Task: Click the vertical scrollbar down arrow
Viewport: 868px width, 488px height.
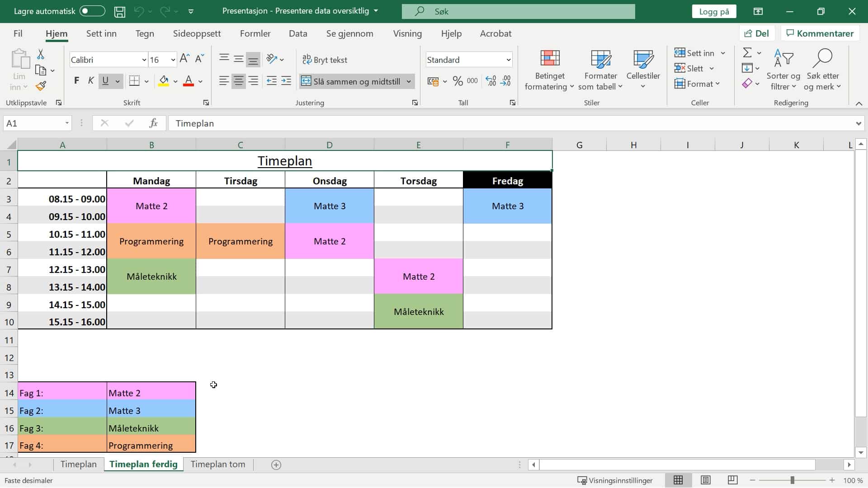Action: pos(861,452)
